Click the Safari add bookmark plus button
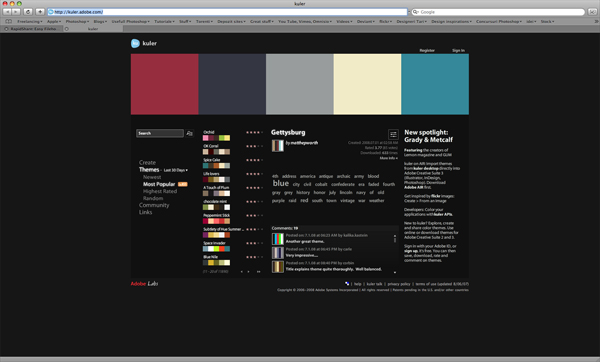This screenshot has width=600, height=362. point(40,12)
